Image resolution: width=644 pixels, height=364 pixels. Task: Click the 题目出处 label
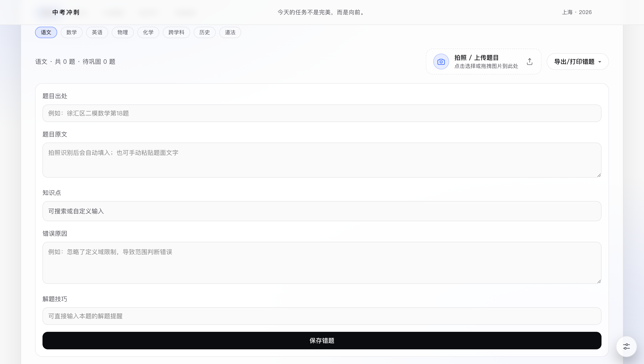click(55, 96)
